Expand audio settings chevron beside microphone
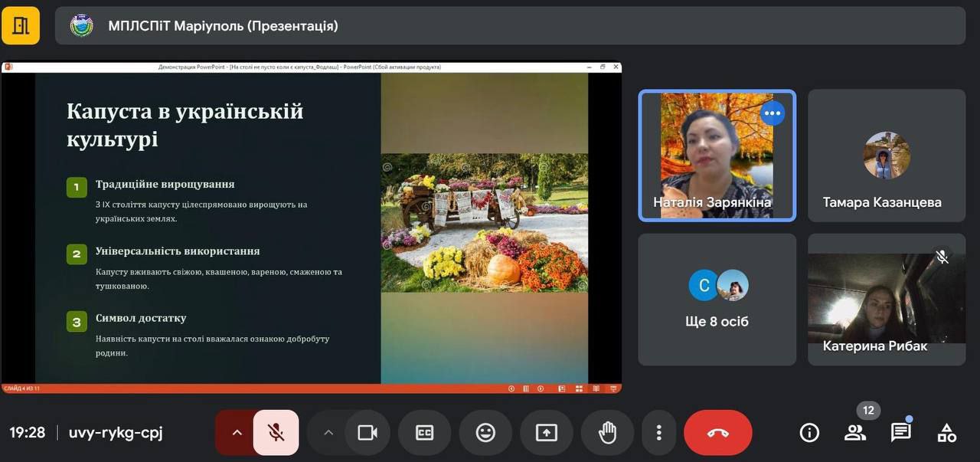 coord(237,433)
